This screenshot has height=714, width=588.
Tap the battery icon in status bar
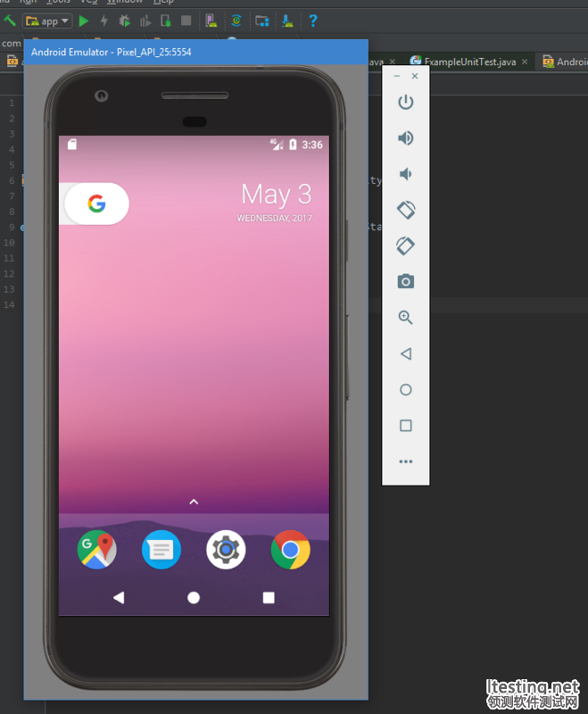(x=293, y=145)
